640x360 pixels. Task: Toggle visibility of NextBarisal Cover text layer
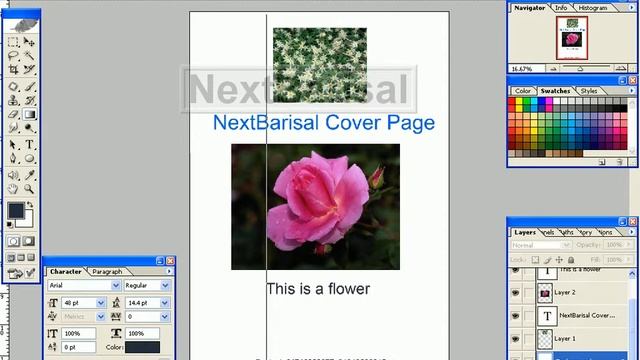pos(516,316)
